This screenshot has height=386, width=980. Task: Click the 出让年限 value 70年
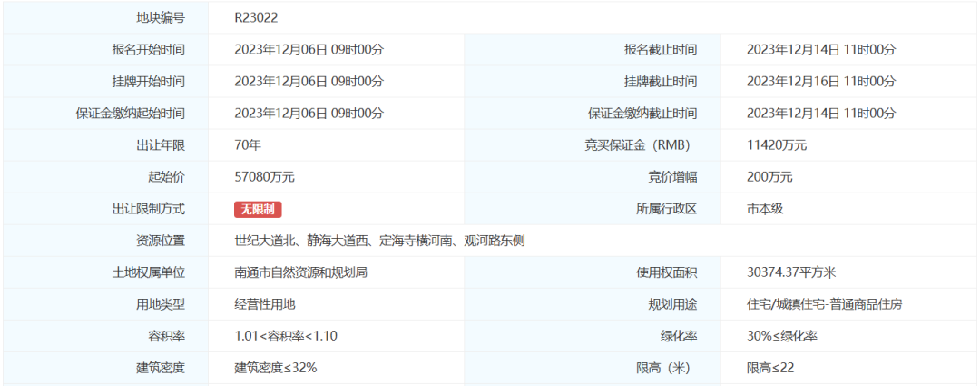tap(248, 145)
